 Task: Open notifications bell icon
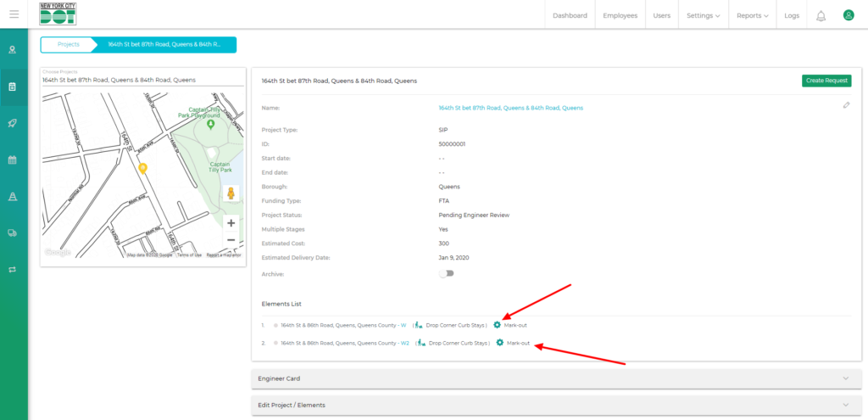[821, 15]
